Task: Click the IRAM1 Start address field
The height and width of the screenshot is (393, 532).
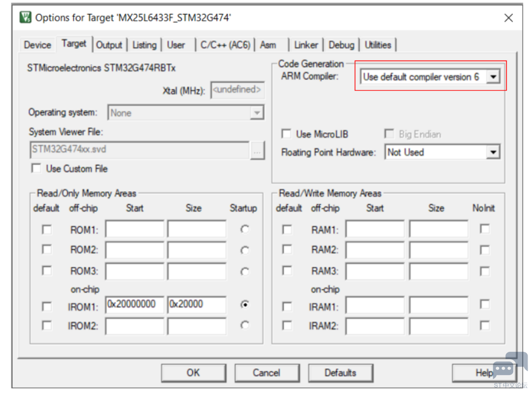Action: (x=375, y=305)
